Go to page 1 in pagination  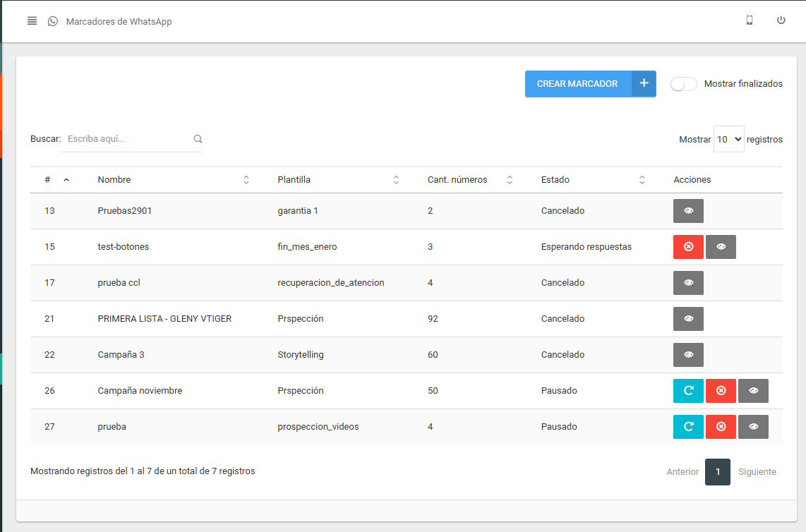pyautogui.click(x=717, y=472)
